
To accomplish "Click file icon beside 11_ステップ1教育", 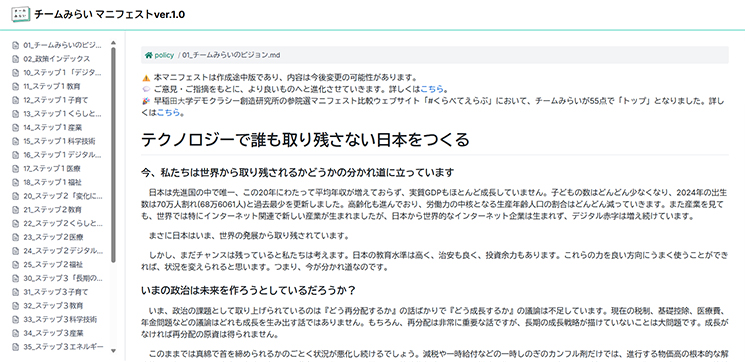I will (15, 87).
